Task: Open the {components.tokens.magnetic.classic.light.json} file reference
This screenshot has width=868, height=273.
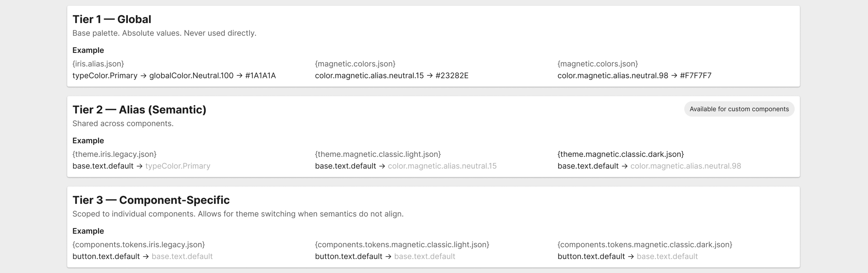Action: (x=402, y=245)
